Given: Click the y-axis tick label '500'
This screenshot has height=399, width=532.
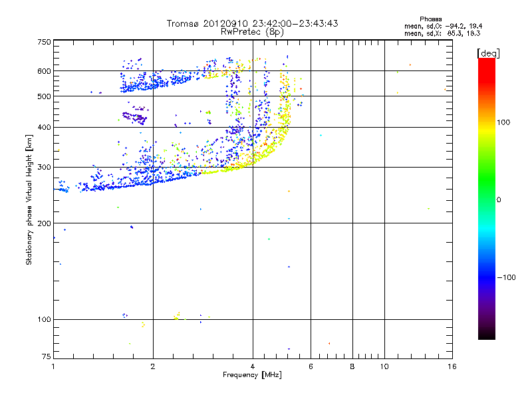Looking at the screenshot, I should (x=44, y=96).
